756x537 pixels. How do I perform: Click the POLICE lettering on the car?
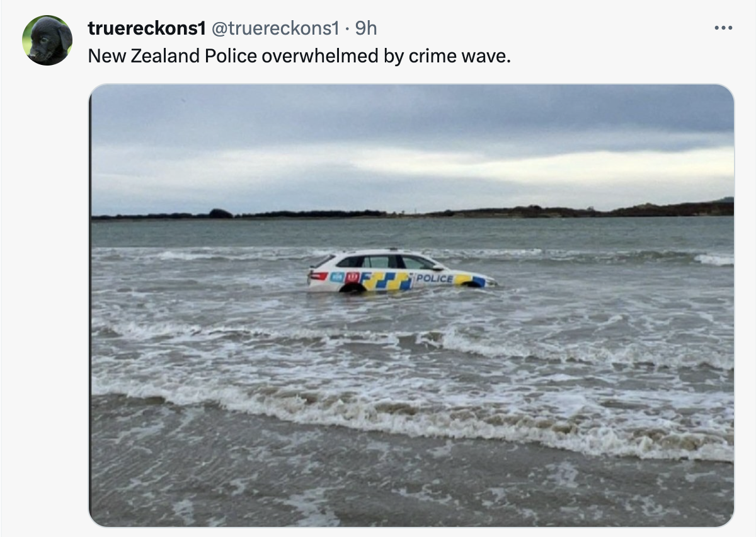(434, 278)
